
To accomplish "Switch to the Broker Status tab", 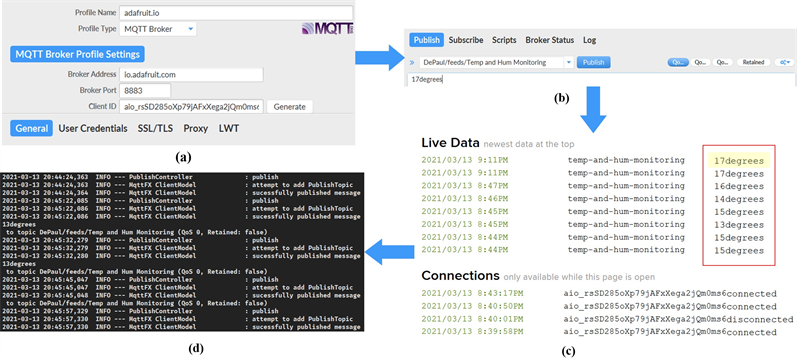I will click(549, 40).
